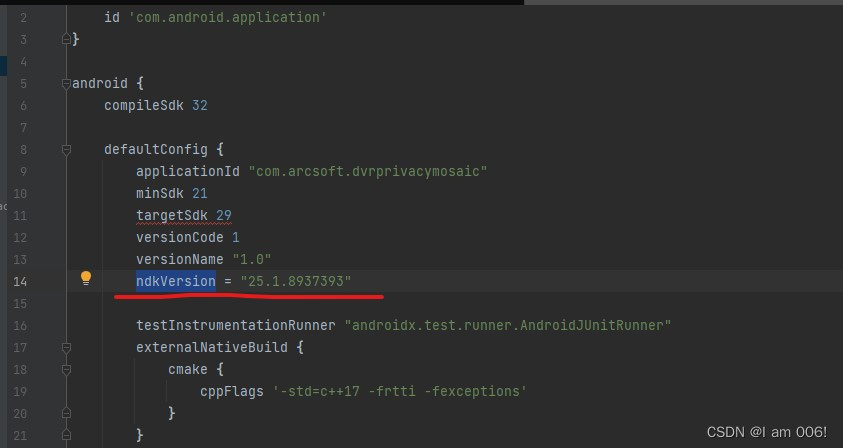843x448 pixels.
Task: Click the testInstrumentationRunner property name
Action: [235, 325]
